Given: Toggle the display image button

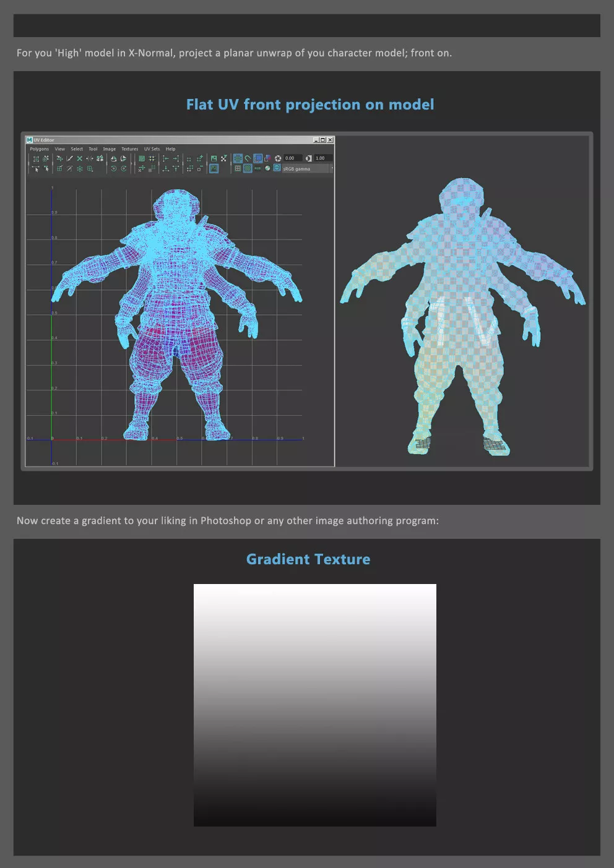Looking at the screenshot, I should 214,159.
